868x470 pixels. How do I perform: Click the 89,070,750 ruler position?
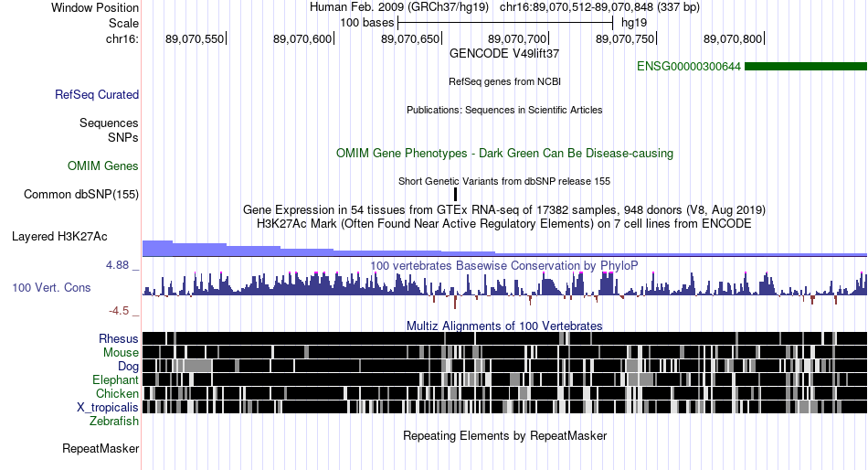pos(625,38)
